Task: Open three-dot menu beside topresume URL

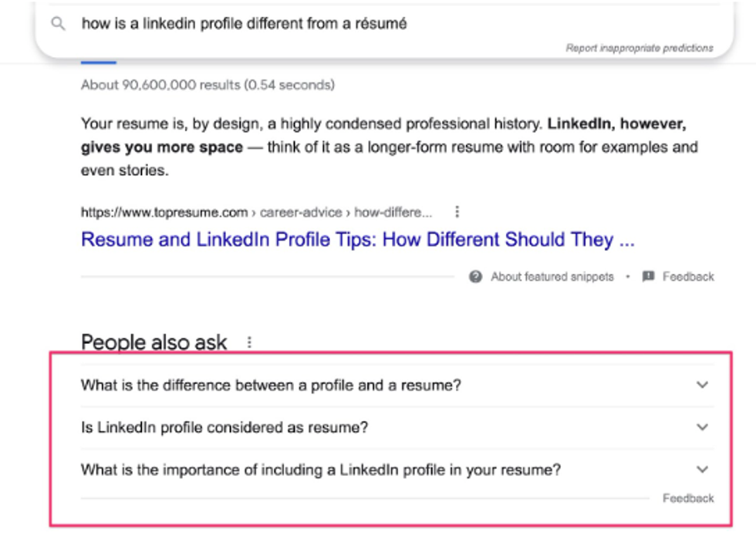Action: 457,212
